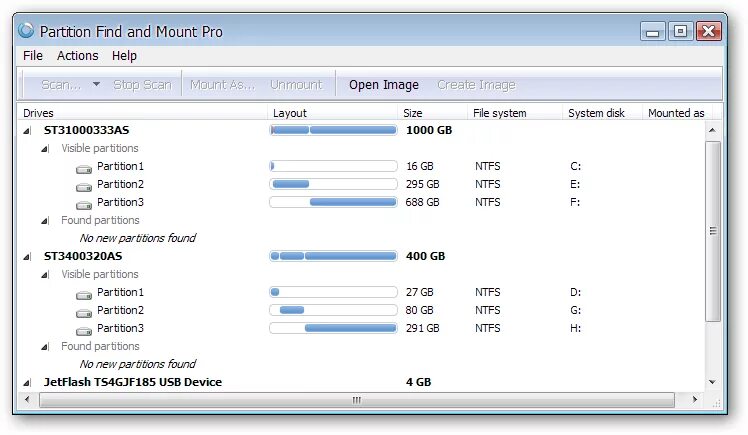Click layout bar of 16 GB Partition1
This screenshot has height=435, width=748.
point(333,166)
